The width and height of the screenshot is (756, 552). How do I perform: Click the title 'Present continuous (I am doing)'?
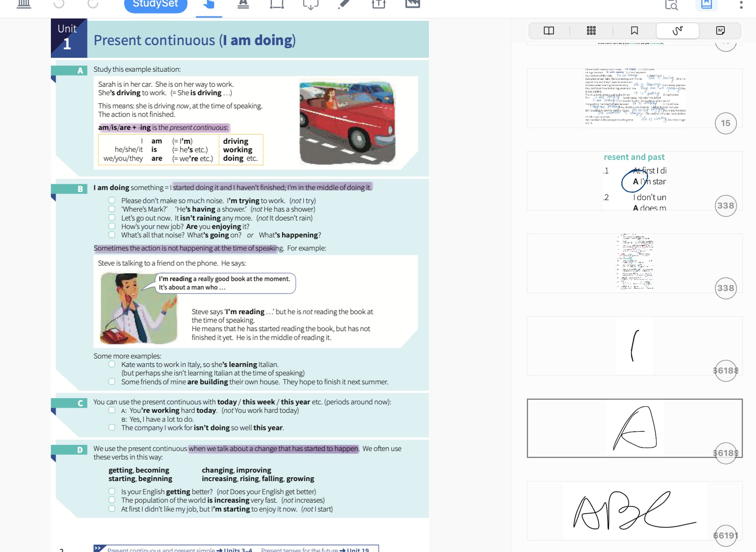(x=195, y=40)
